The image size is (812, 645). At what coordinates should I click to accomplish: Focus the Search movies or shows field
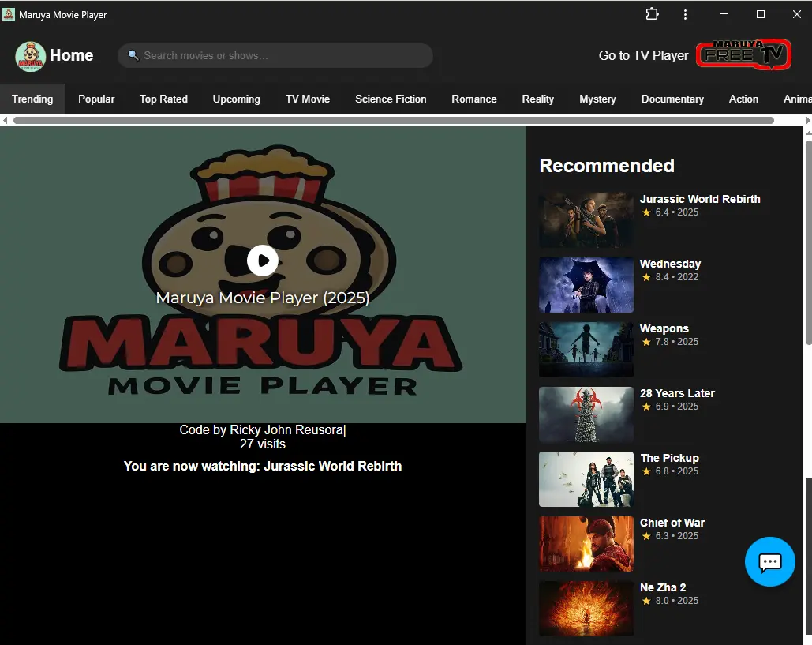(x=275, y=55)
